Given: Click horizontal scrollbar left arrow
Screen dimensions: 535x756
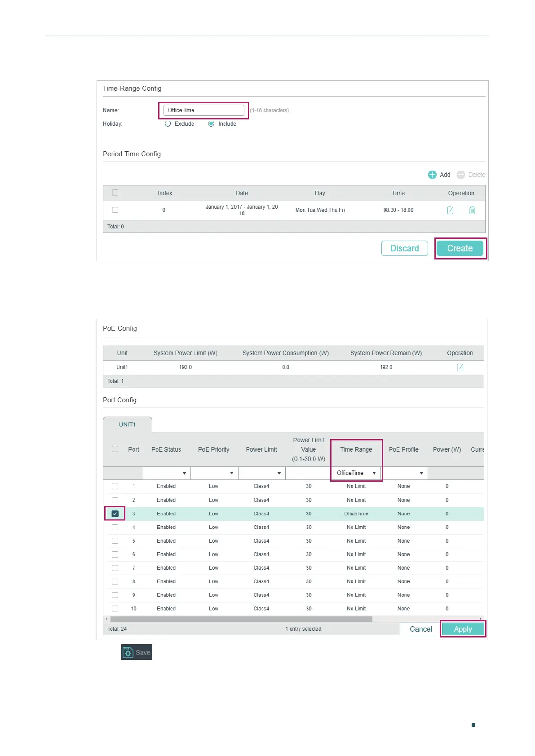Looking at the screenshot, I should (106, 619).
